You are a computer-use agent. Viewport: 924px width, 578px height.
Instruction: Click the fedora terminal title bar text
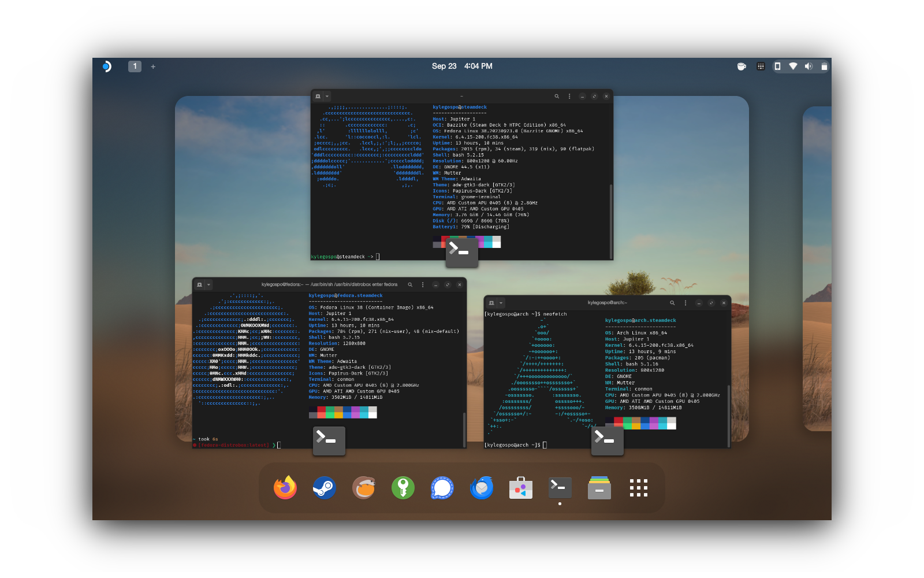[x=329, y=284]
